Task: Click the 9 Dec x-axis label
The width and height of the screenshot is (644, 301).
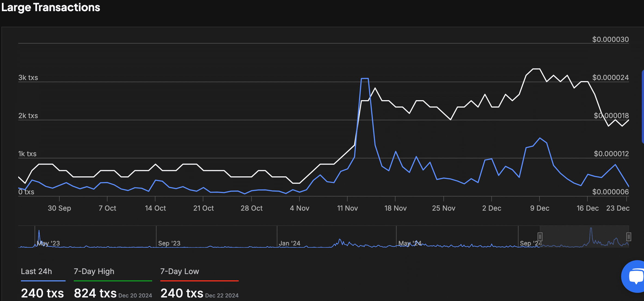Action: click(x=539, y=208)
